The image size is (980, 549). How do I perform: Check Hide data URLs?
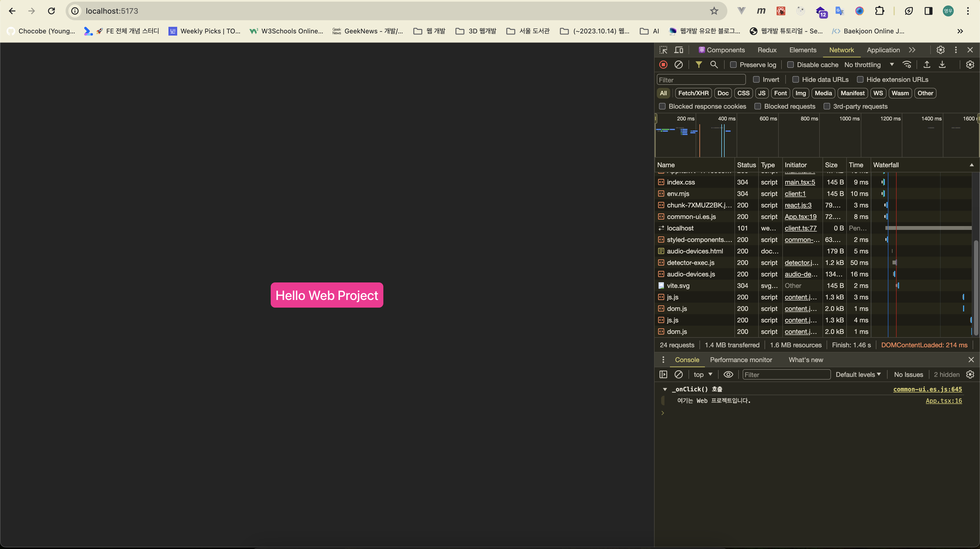[x=795, y=80]
